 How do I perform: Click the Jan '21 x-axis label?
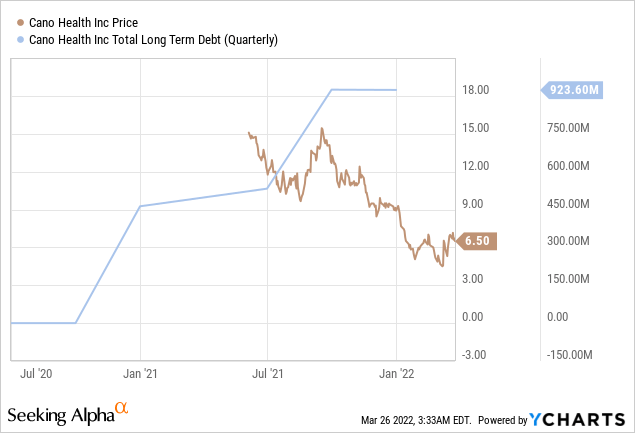point(140,374)
